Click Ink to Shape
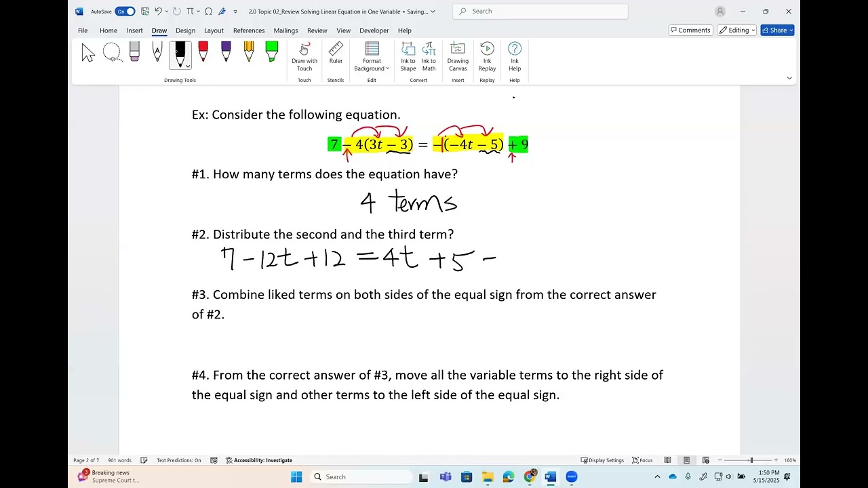This screenshot has width=868, height=488. (408, 56)
